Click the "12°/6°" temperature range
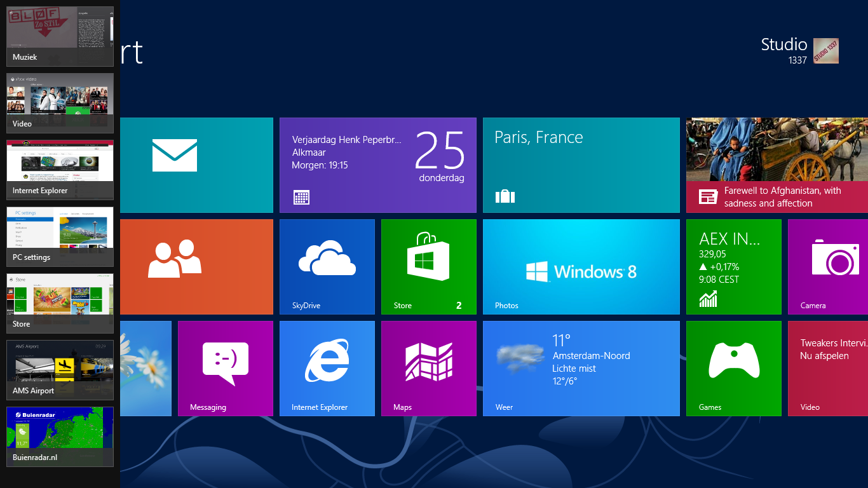The width and height of the screenshot is (868, 488). 566,381
